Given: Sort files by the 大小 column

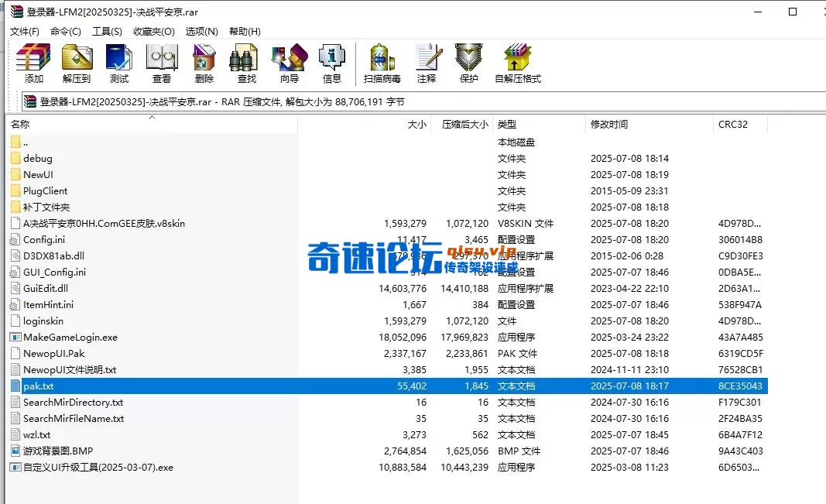Looking at the screenshot, I should coord(416,124).
